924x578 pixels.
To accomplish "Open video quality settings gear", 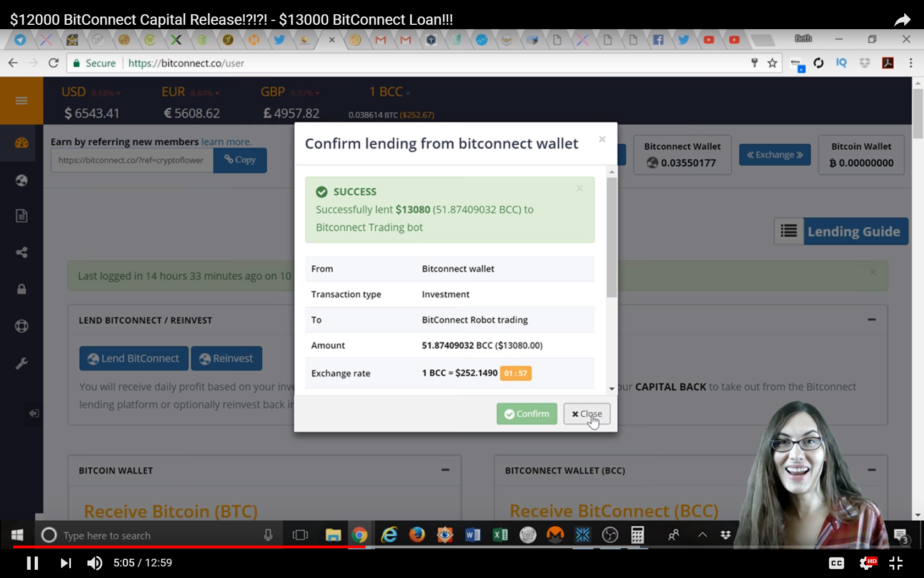I will tap(867, 563).
